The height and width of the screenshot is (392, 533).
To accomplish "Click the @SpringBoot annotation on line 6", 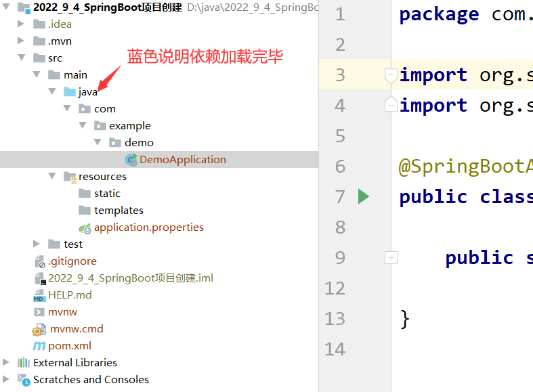I will point(466,167).
